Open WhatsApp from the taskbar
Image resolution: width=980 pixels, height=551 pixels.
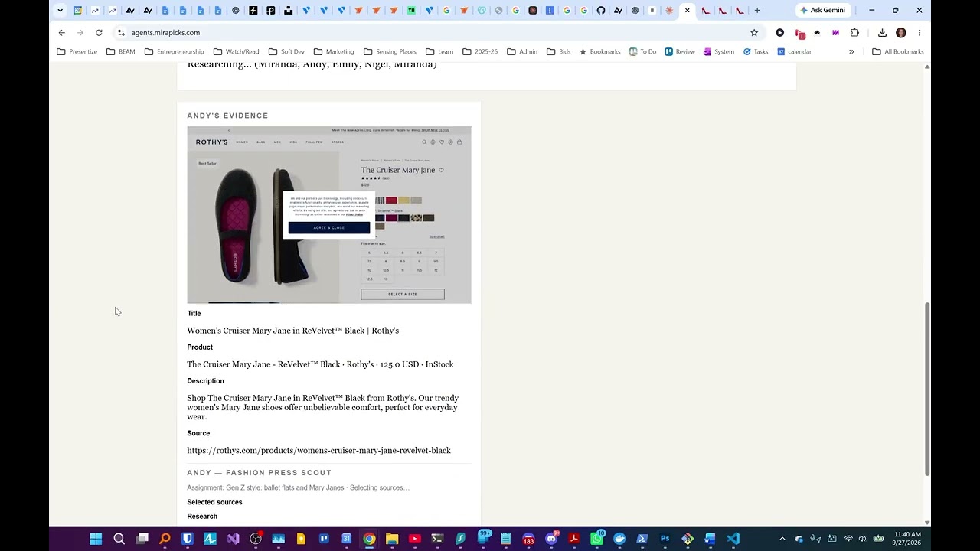coord(596,539)
